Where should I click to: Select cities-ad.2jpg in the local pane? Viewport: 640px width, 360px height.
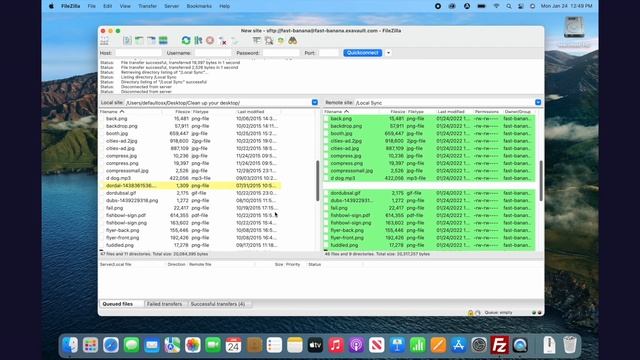click(190, 141)
